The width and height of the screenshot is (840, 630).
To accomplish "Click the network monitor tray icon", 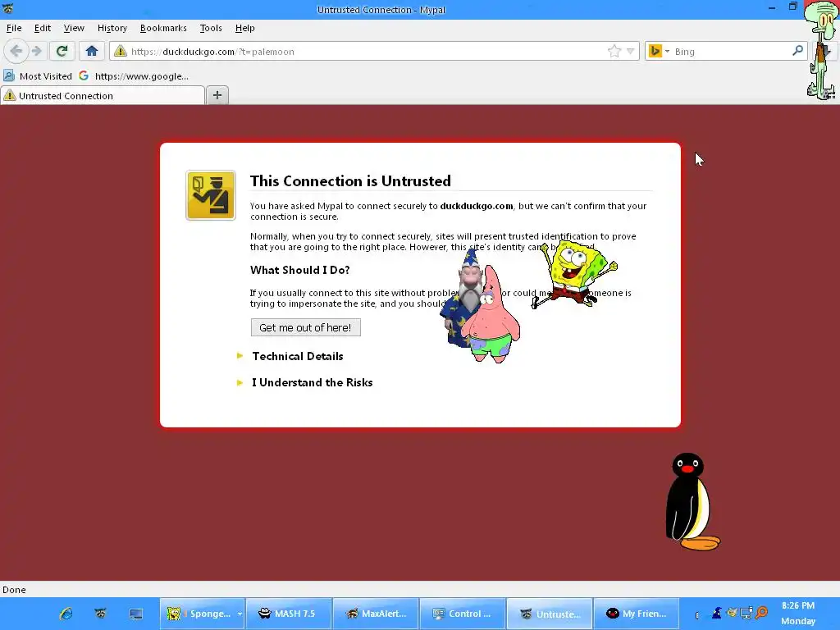I will click(746, 612).
